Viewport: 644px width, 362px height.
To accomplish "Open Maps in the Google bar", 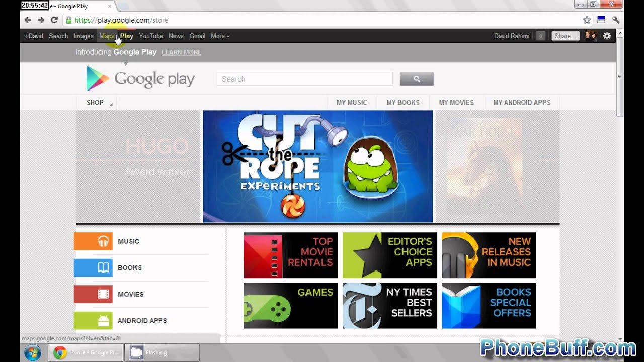I will point(107,36).
